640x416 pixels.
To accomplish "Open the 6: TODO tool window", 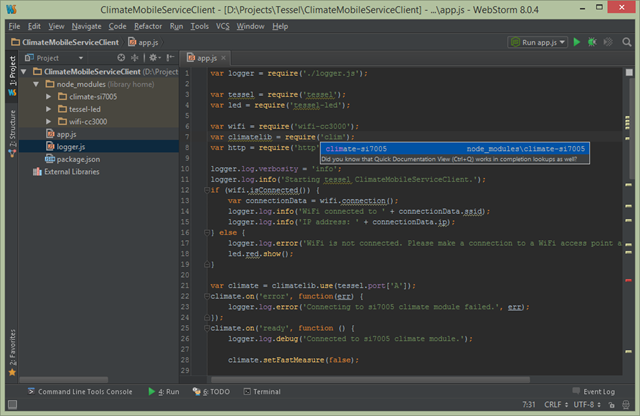I will [211, 391].
